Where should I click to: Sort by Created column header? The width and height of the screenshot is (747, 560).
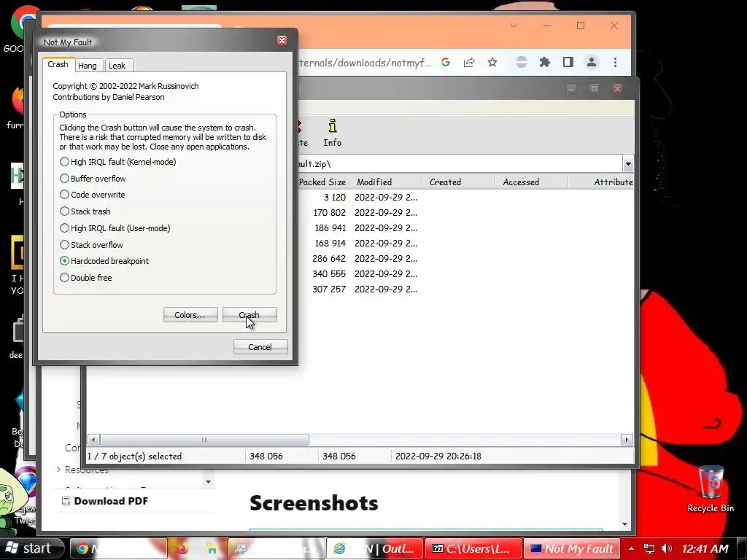coord(458,182)
